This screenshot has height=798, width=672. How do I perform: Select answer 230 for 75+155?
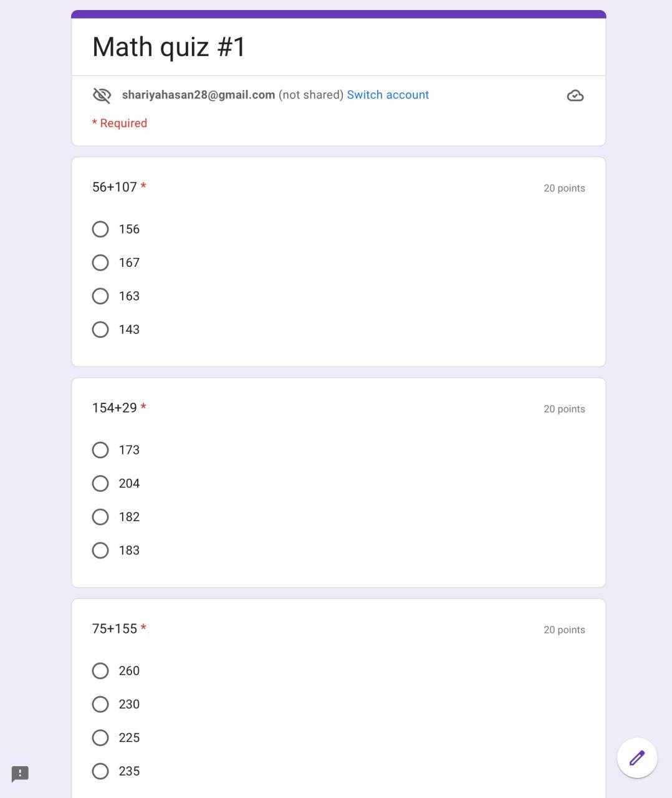pos(100,704)
